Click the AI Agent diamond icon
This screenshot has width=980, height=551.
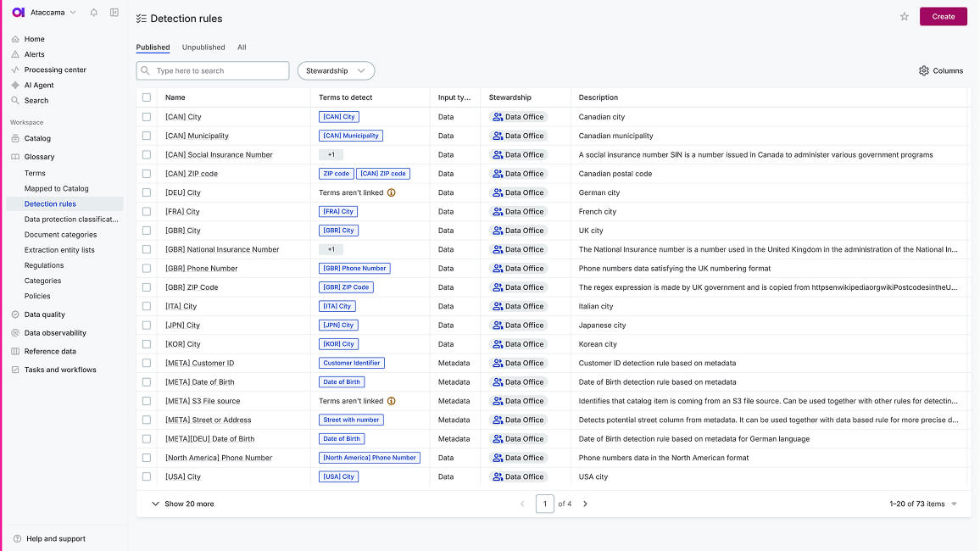tap(15, 85)
